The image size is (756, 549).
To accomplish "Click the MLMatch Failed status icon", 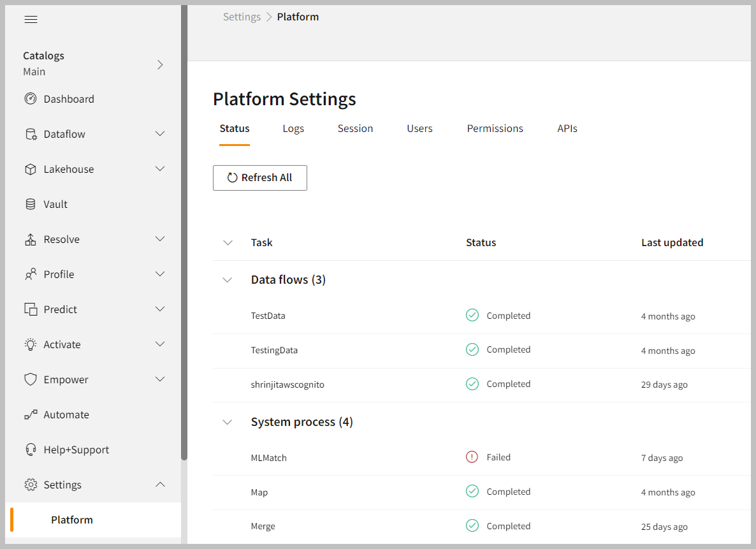I will click(x=472, y=457).
